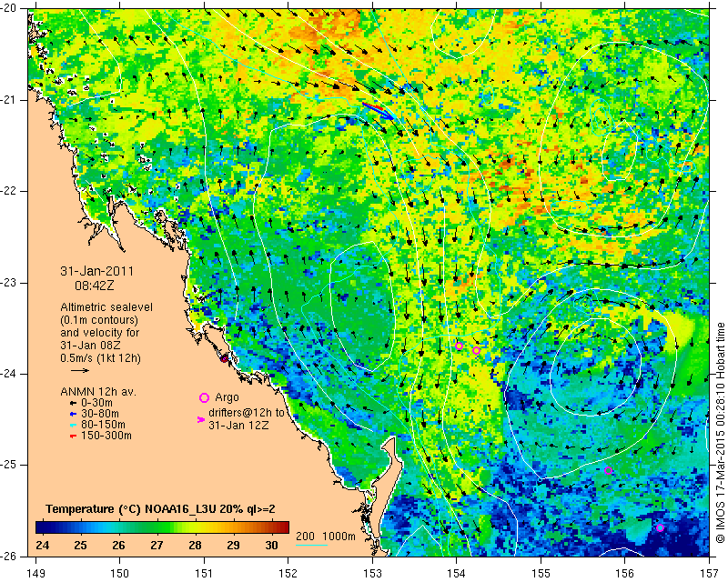The height and width of the screenshot is (582, 728).
Task: Click the blue 30-80m arrow legend symbol
Action: click(x=73, y=414)
